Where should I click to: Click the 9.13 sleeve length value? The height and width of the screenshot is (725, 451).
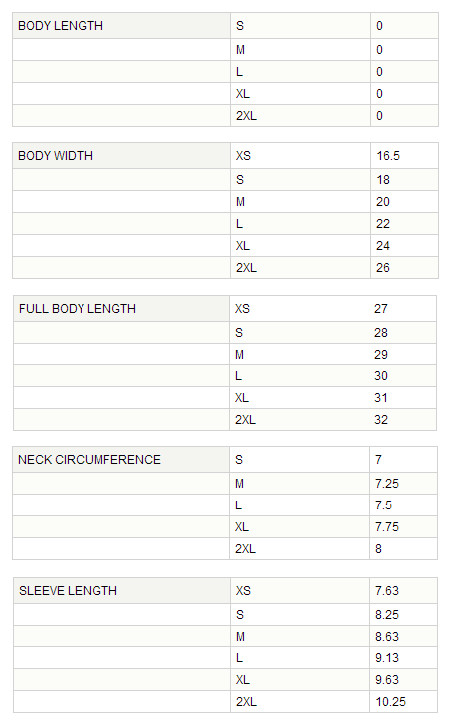tap(387, 658)
